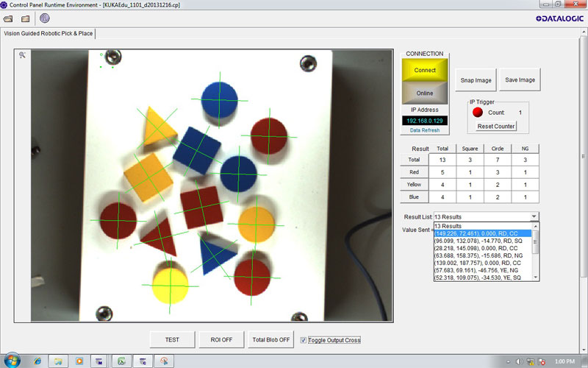This screenshot has height=368, width=588.
Task: Click the first open-folder toolbar icon
Action: coord(9,18)
